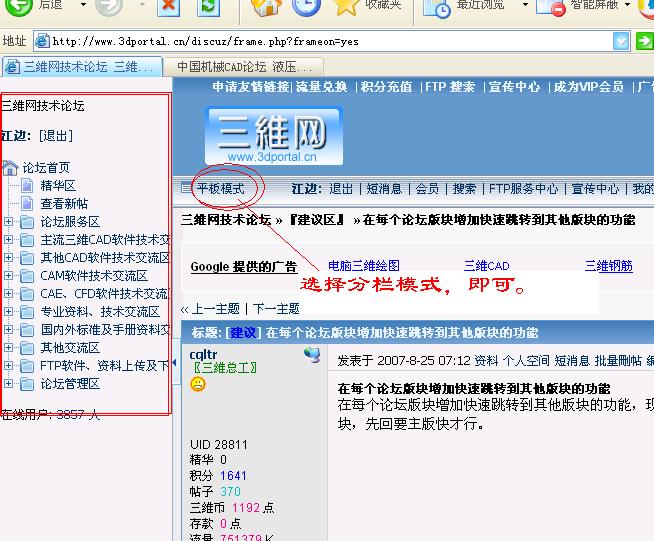Screen dimensions: 654x541
Task: Open 论坛首页 in the sidebar tree
Action: pyautogui.click(x=46, y=168)
